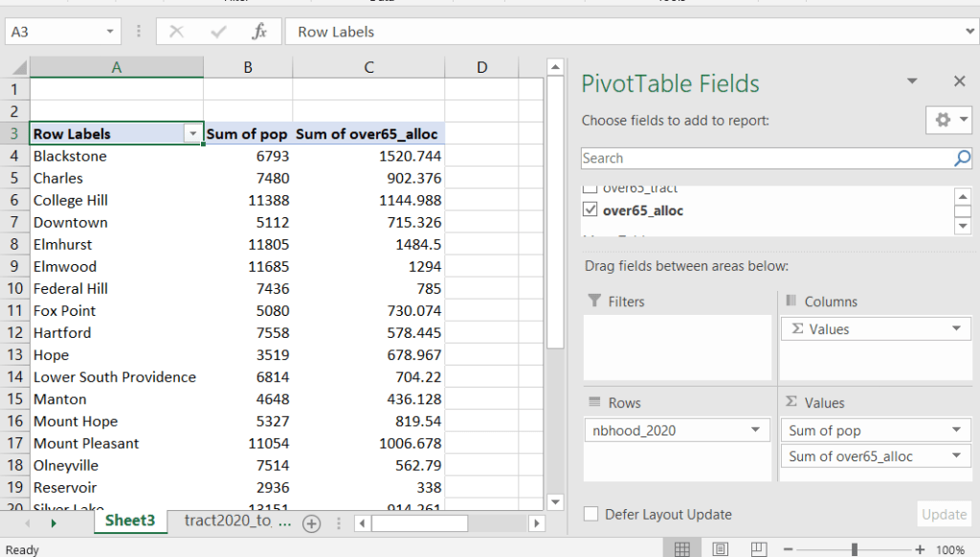The width and height of the screenshot is (980, 557).
Task: Click the Update button
Action: pyautogui.click(x=944, y=515)
